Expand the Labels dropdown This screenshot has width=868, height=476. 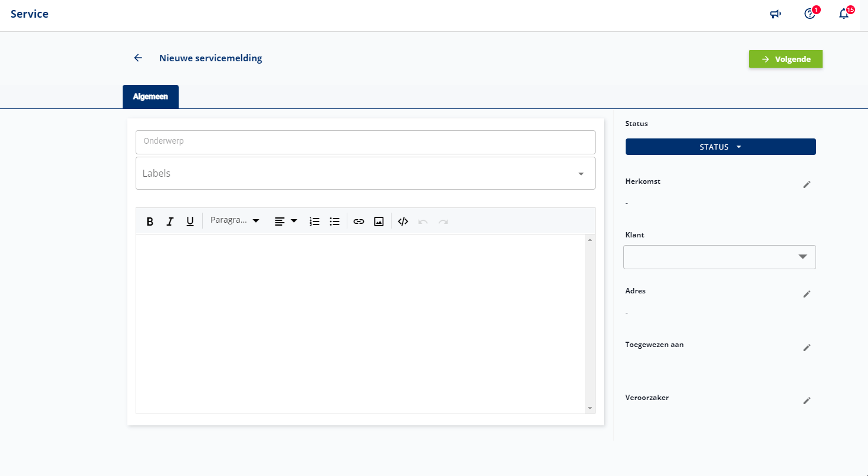(581, 174)
